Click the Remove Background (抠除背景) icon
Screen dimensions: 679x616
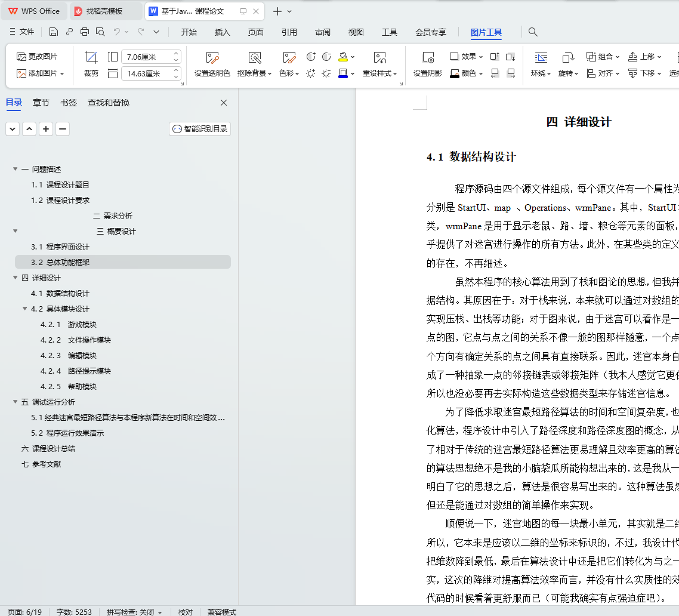pos(255,58)
